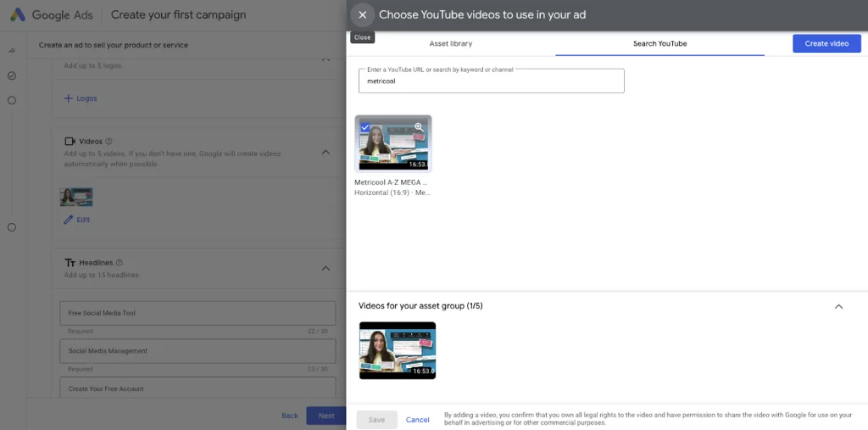Screen dimensions: 868x430
Task: Click the Social Media Management headline field
Action: (198, 351)
